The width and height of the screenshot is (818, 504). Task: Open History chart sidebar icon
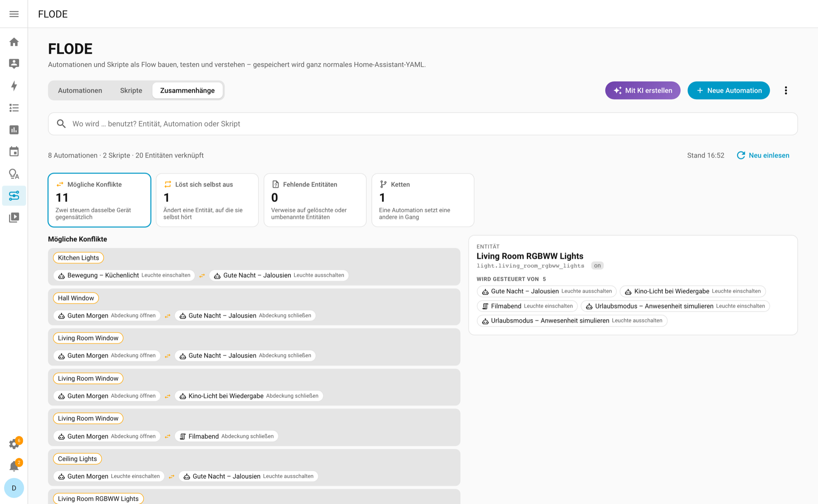pos(14,130)
